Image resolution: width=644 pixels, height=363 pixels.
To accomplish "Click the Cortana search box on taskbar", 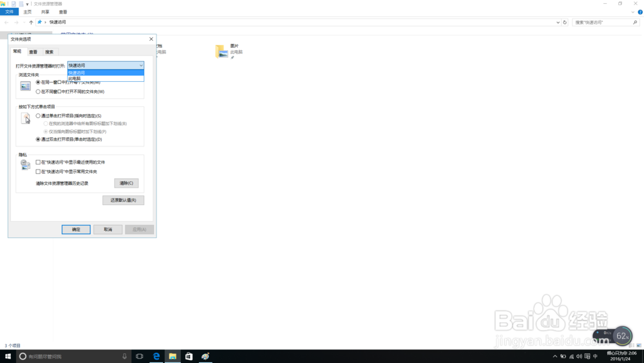I will coord(73,357).
